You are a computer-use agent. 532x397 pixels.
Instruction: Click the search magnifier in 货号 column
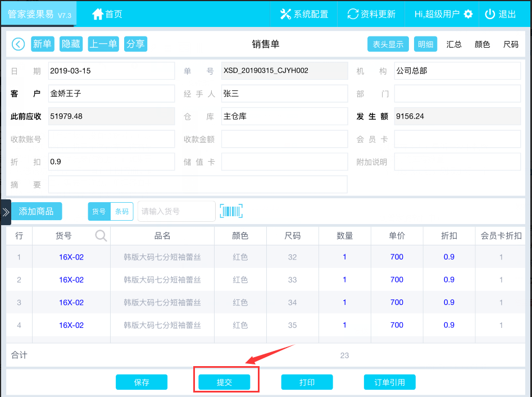point(101,236)
